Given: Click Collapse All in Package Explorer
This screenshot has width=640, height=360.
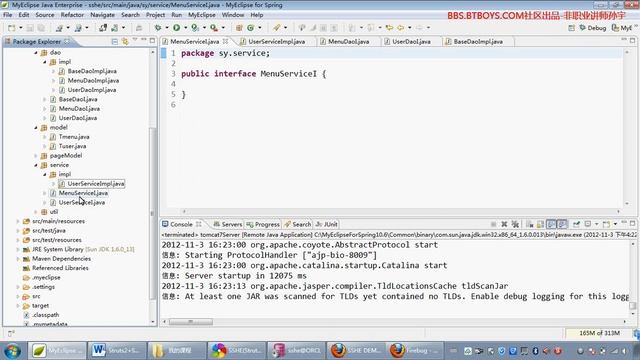Looking at the screenshot, I should pyautogui.click(x=115, y=41).
